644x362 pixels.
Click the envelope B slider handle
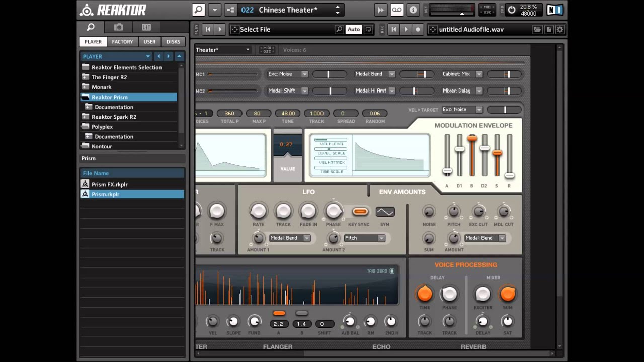(472, 138)
